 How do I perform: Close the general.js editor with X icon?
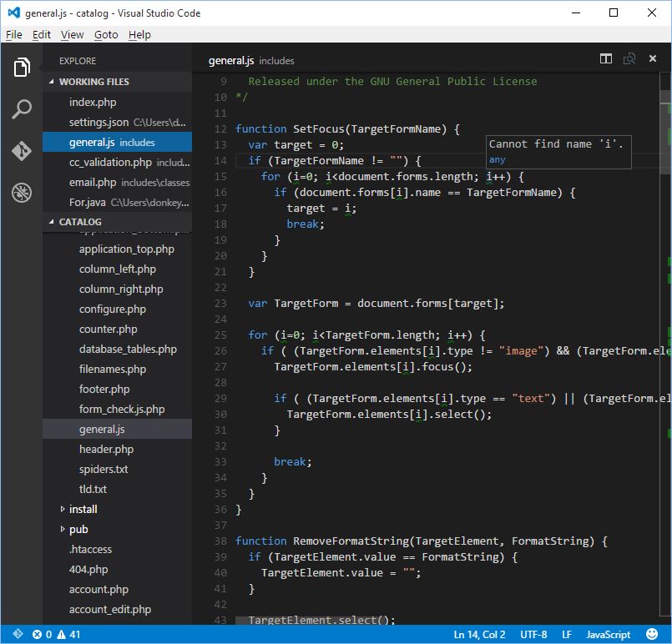654,59
